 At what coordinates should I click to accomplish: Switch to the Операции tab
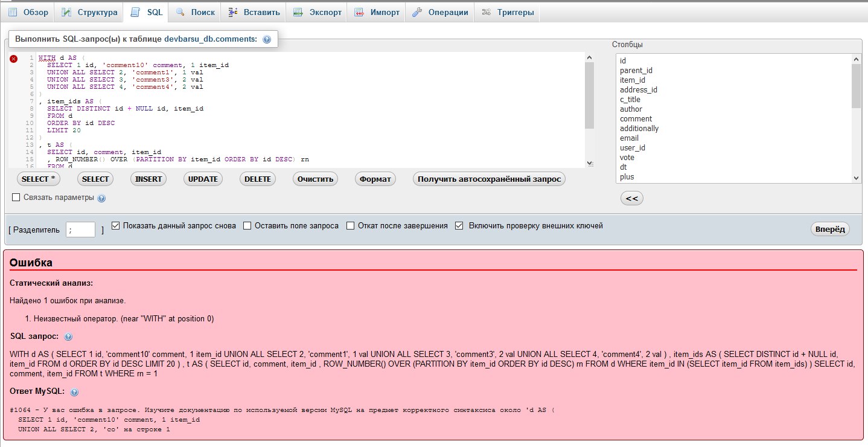pos(440,12)
